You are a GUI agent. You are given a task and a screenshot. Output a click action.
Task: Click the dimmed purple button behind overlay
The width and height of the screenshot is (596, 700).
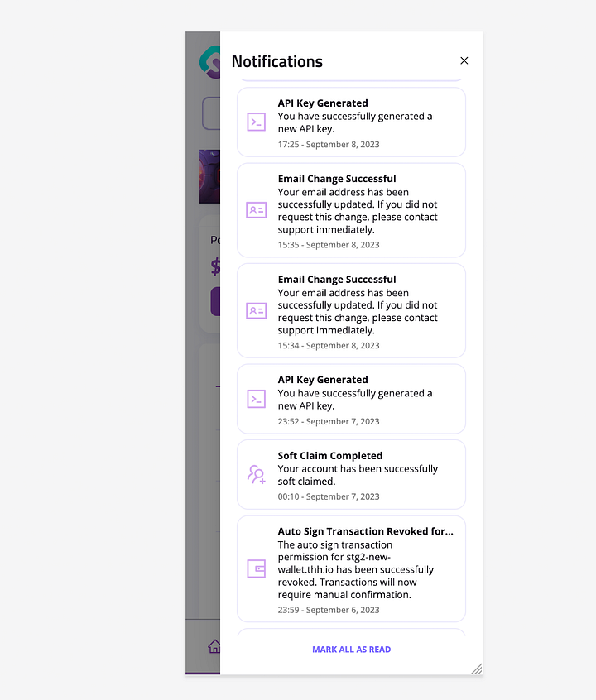(215, 302)
